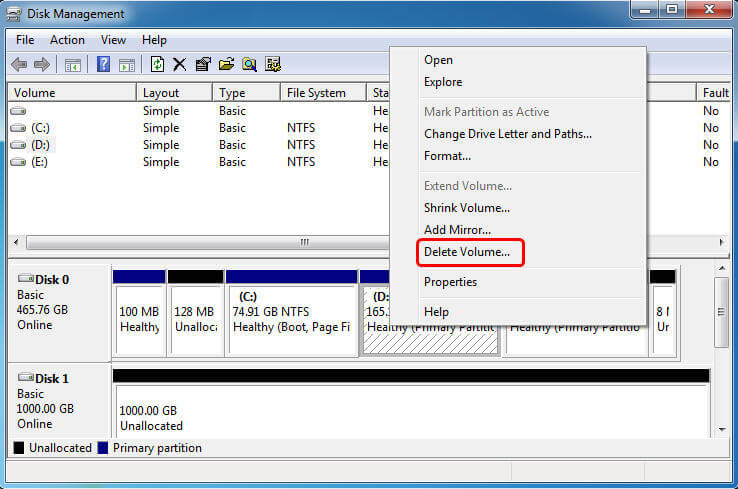Click the Layout column header
Viewport: 738px width, 489px height.
(x=161, y=93)
